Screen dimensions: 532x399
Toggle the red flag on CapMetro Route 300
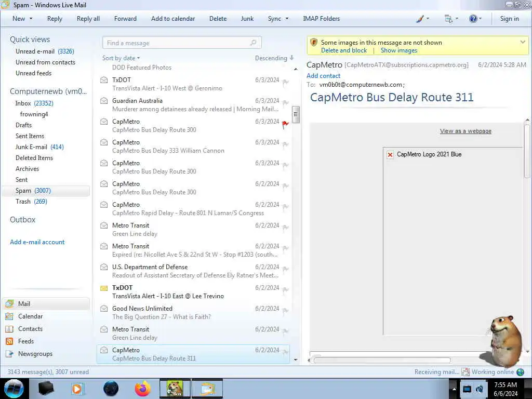285,124
